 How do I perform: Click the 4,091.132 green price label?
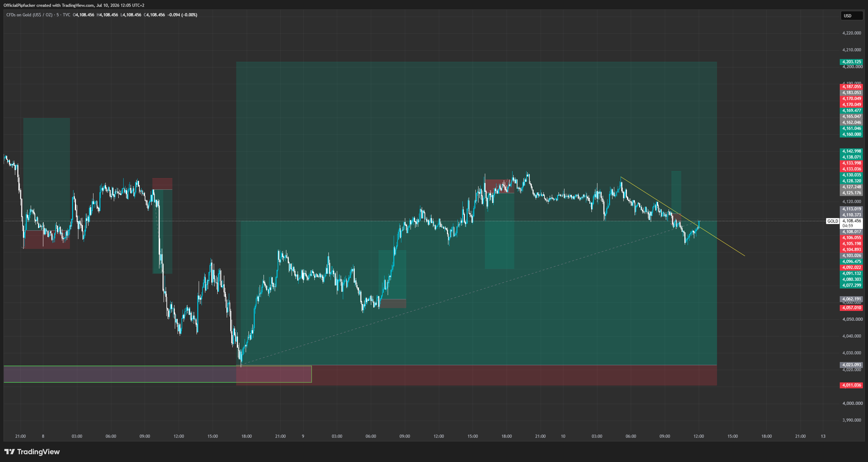tap(851, 274)
